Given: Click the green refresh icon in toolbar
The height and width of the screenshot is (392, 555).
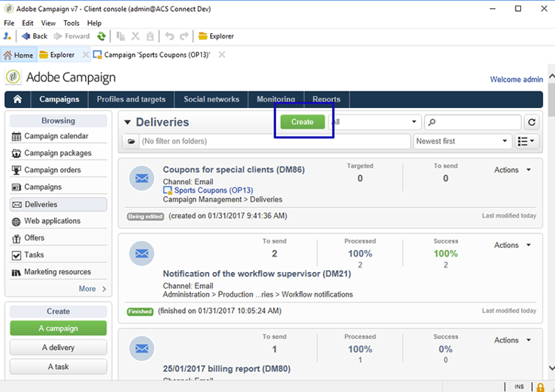Looking at the screenshot, I should click(101, 36).
